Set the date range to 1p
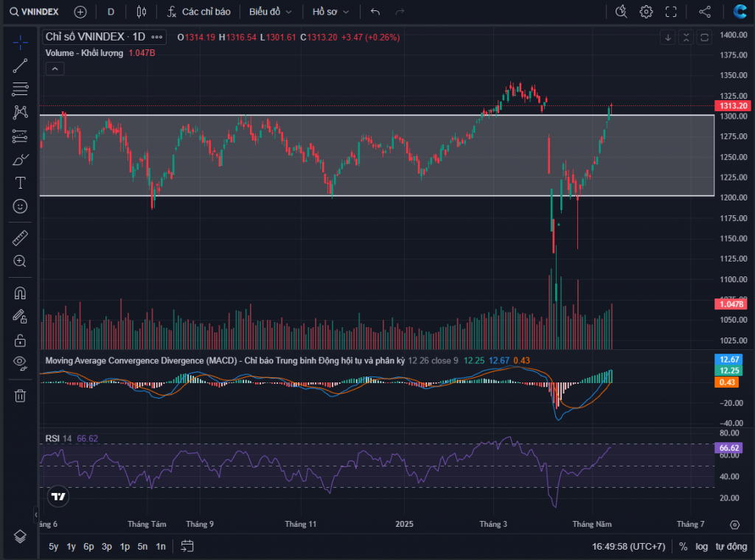The height and width of the screenshot is (560, 755). click(125, 547)
